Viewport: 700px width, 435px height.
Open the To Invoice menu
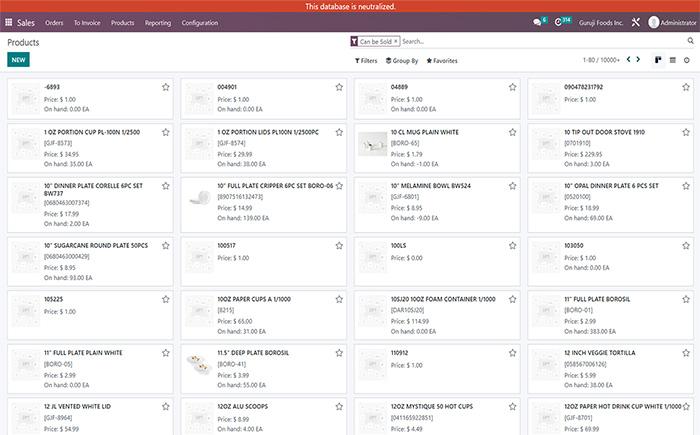87,23
